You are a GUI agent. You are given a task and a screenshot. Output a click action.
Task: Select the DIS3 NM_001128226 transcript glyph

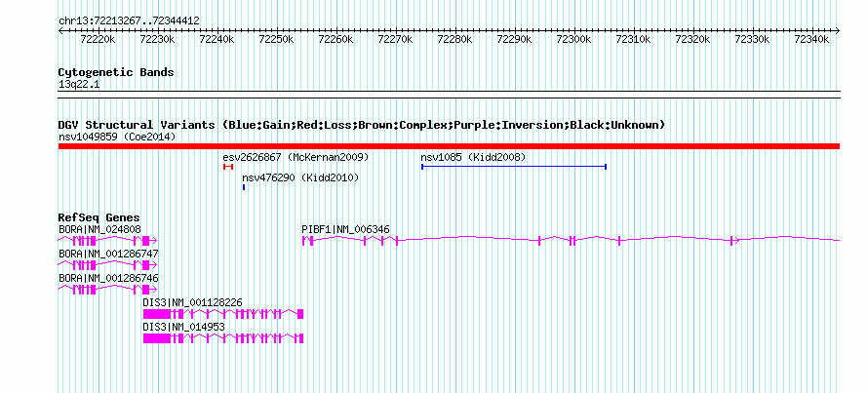coord(223,314)
